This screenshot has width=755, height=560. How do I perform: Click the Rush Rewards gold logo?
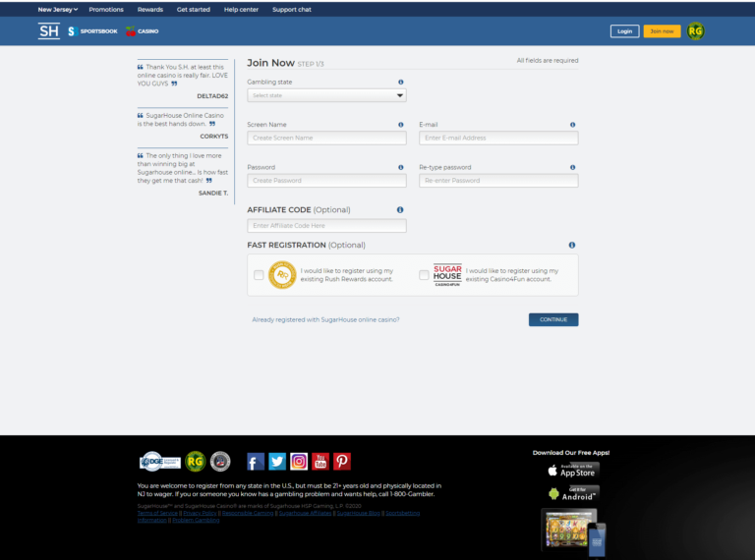coord(282,275)
